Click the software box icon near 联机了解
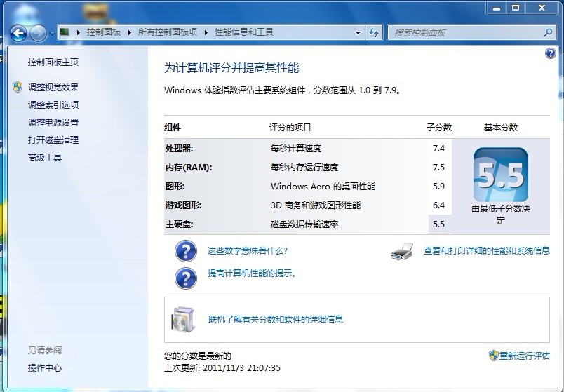564x392 pixels. pos(183,320)
